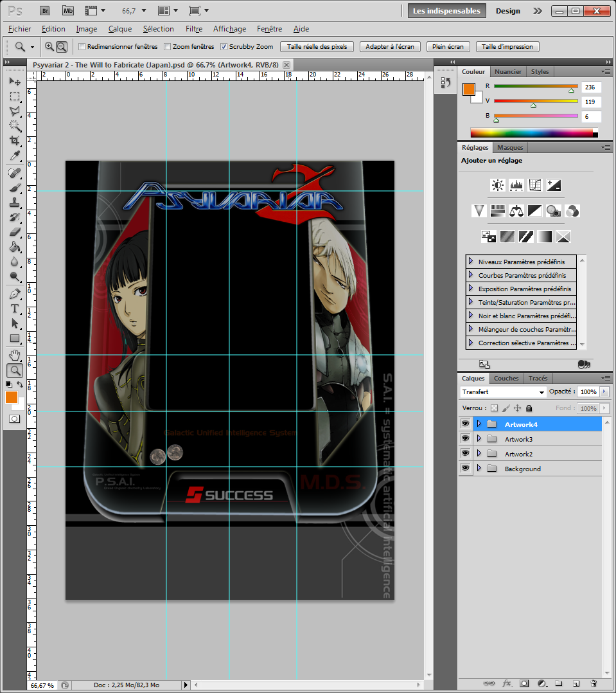Screen dimensions: 616x693
Task: Open the Transfert blend mode dropdown
Action: point(503,392)
